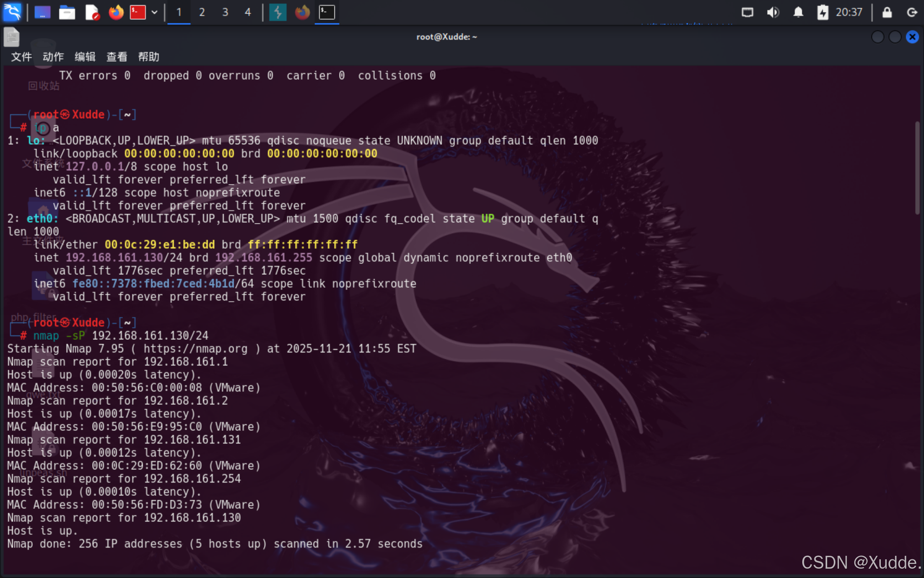Open the Kali applications menu

[x=12, y=12]
